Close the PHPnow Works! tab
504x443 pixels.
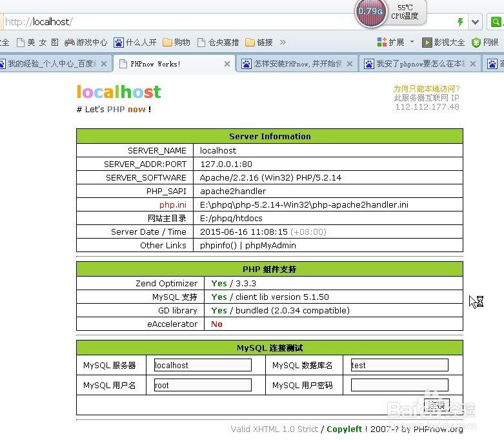tap(227, 64)
